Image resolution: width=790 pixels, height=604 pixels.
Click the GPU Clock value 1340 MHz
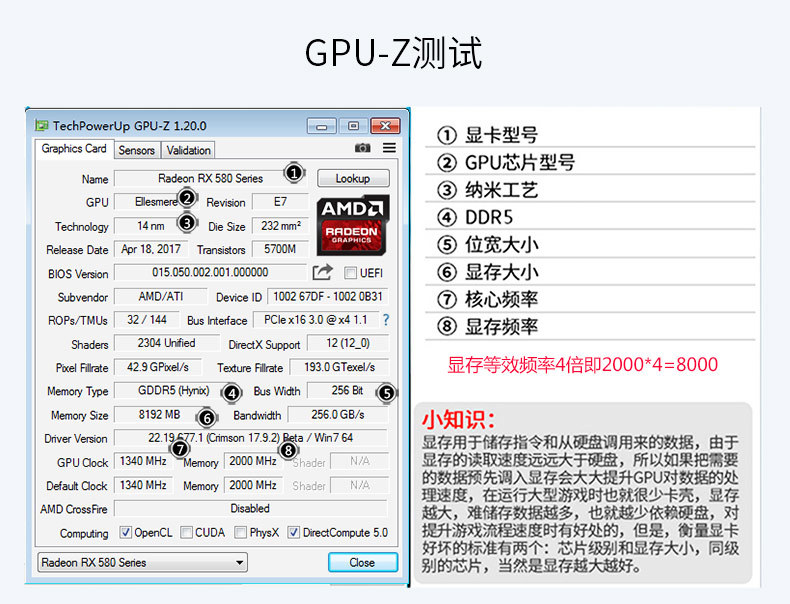[144, 461]
